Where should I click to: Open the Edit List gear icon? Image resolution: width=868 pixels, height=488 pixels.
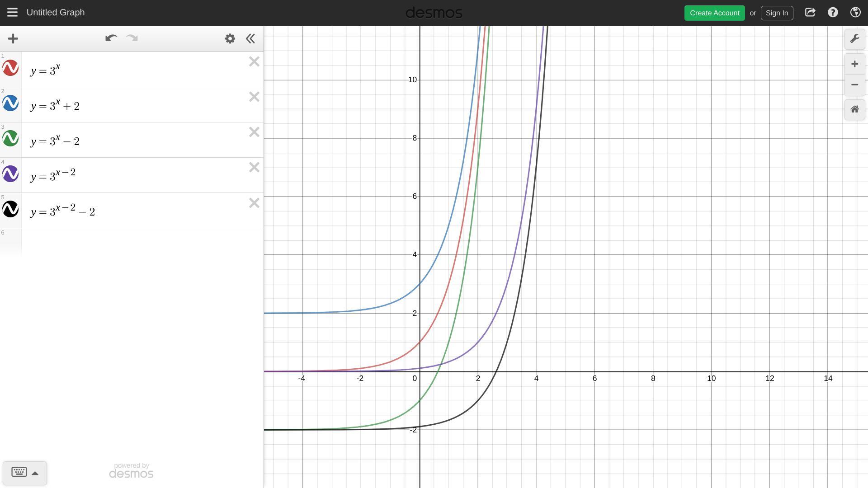(230, 39)
